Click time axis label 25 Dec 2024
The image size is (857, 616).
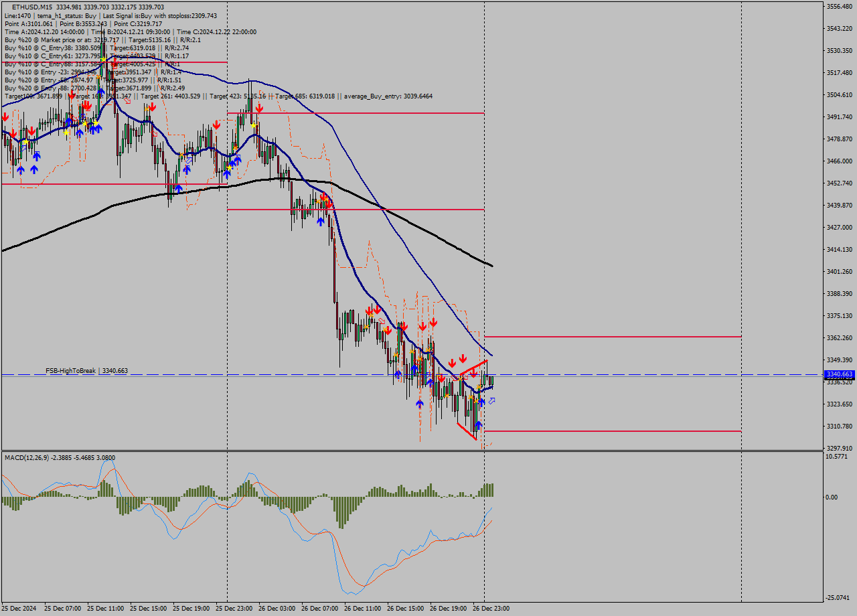[20, 609]
